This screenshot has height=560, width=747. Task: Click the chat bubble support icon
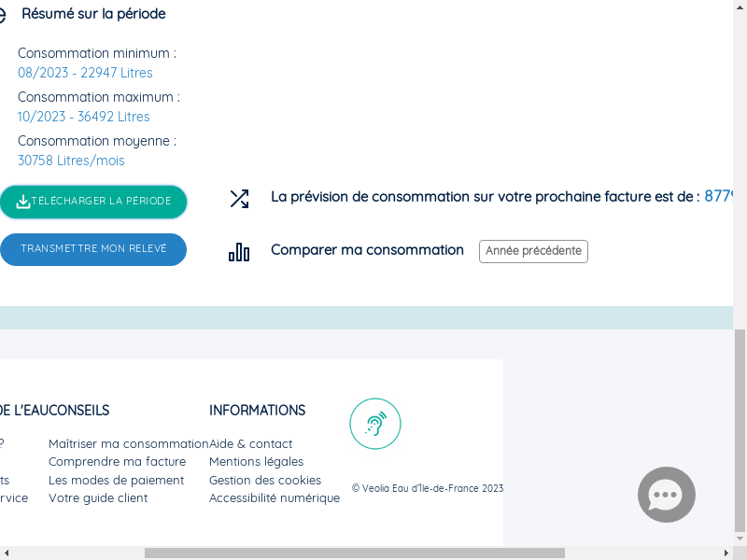667,495
